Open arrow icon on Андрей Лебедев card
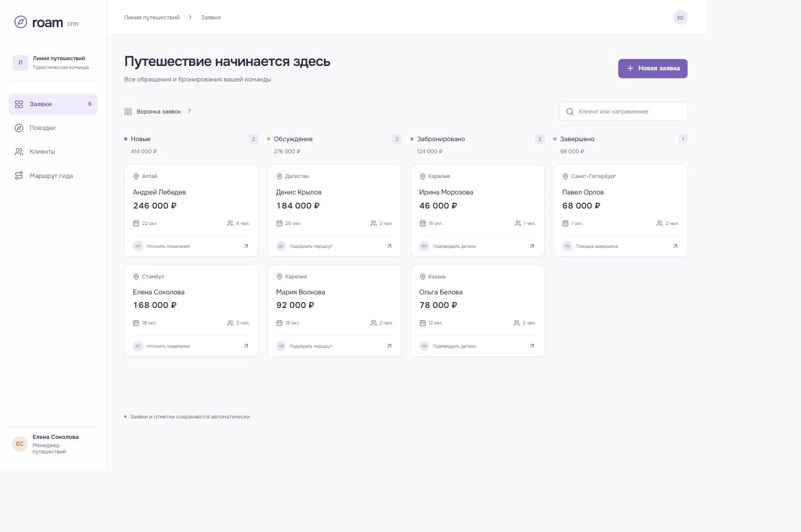Viewport: 801px width, 532px height. (x=246, y=246)
